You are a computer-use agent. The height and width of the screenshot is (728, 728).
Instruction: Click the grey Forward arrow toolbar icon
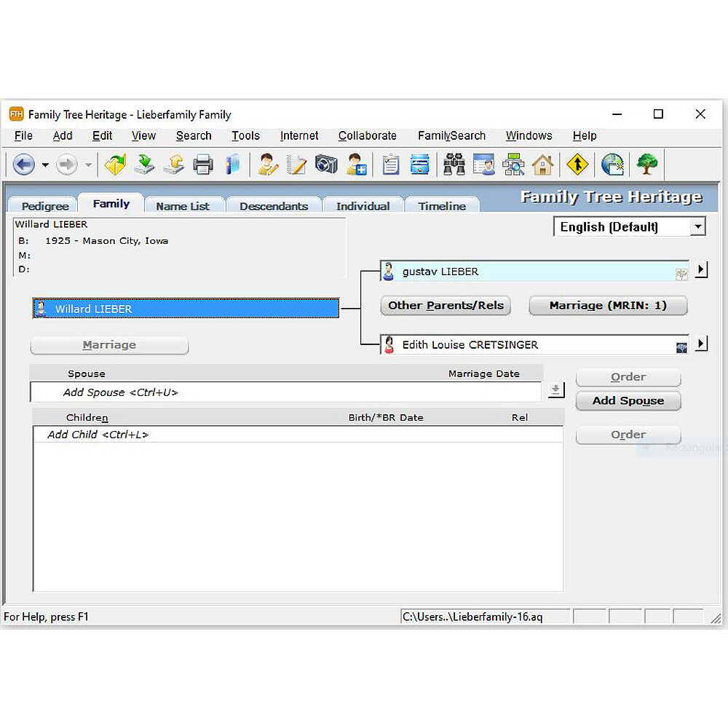[67, 165]
